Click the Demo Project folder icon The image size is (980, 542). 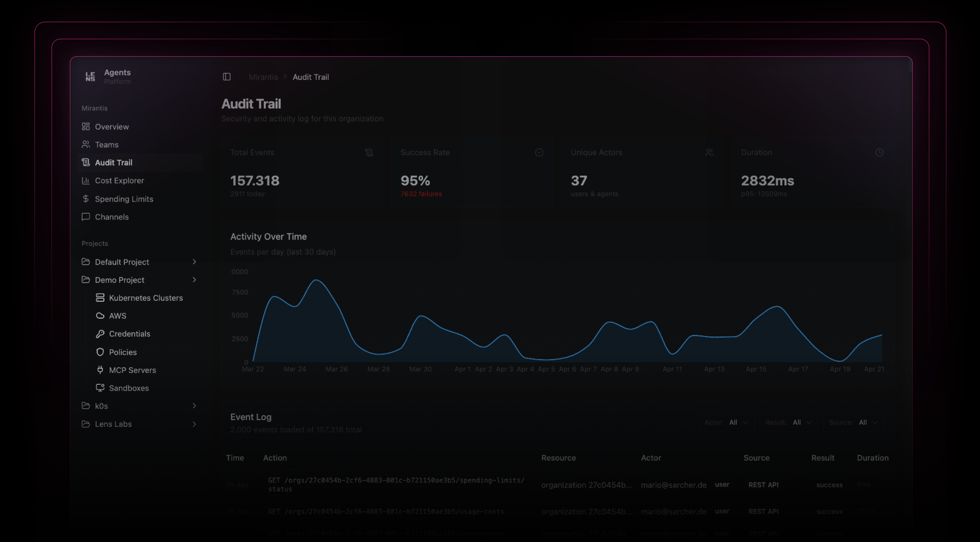[x=86, y=280]
